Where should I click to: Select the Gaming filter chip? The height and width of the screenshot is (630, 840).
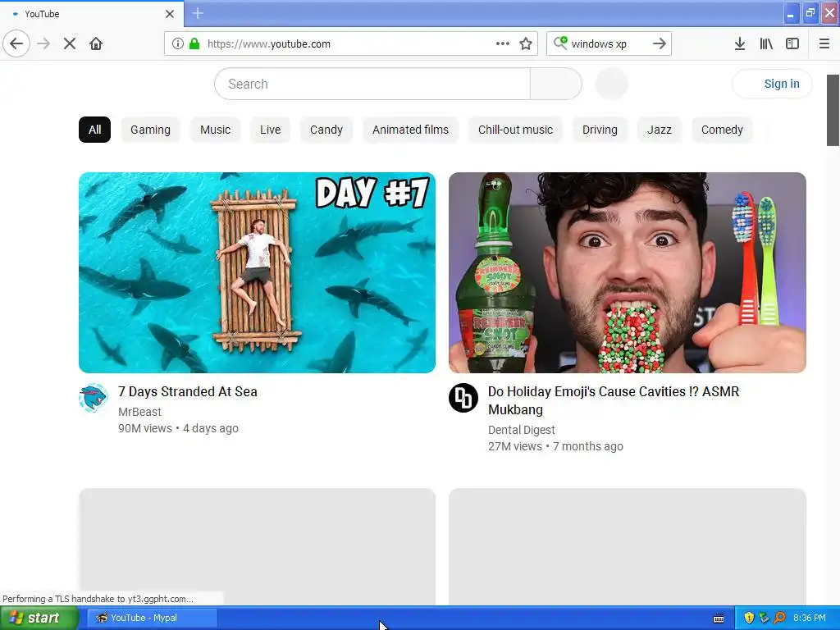point(151,130)
